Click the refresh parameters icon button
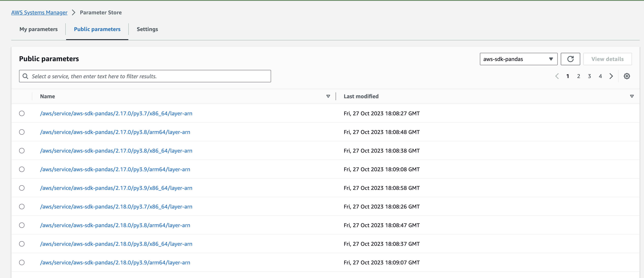The image size is (644, 278). coord(570,59)
